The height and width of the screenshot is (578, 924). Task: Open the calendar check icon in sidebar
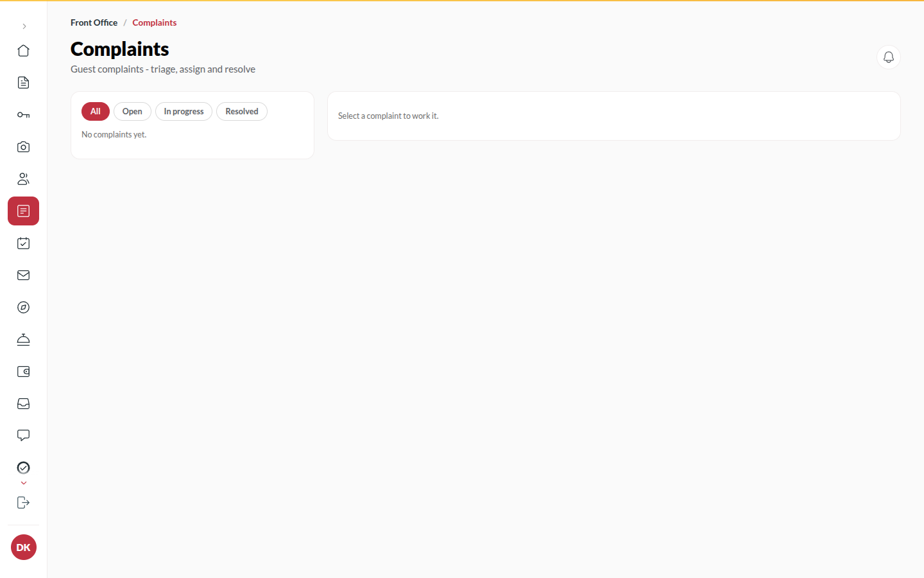pos(24,243)
